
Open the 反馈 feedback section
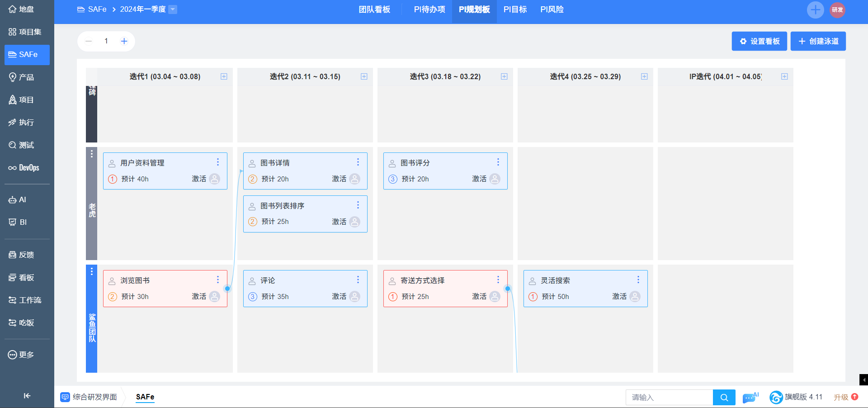click(x=22, y=255)
